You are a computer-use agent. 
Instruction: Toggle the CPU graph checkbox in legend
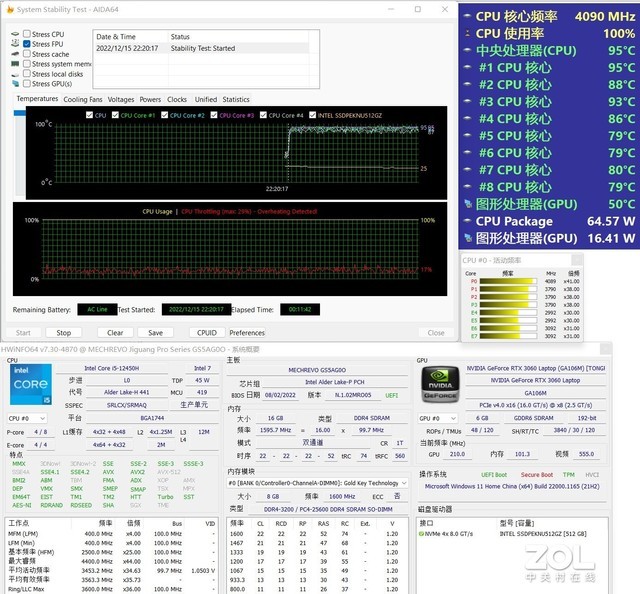[89, 115]
